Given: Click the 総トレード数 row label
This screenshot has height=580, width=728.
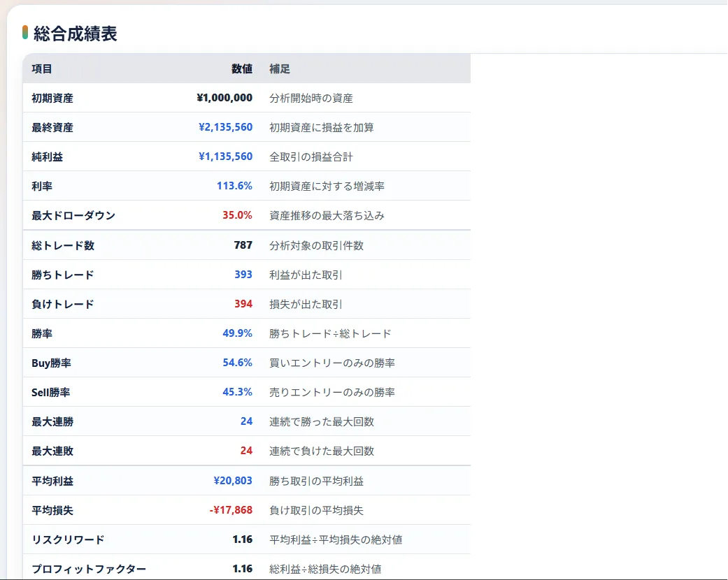Looking at the screenshot, I should click(63, 245).
